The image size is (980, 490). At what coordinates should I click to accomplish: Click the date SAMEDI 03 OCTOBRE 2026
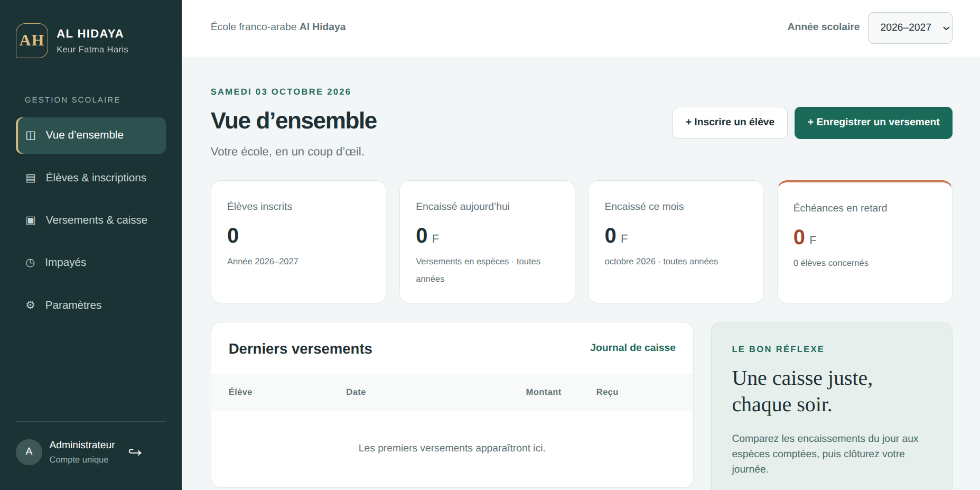coord(281,92)
